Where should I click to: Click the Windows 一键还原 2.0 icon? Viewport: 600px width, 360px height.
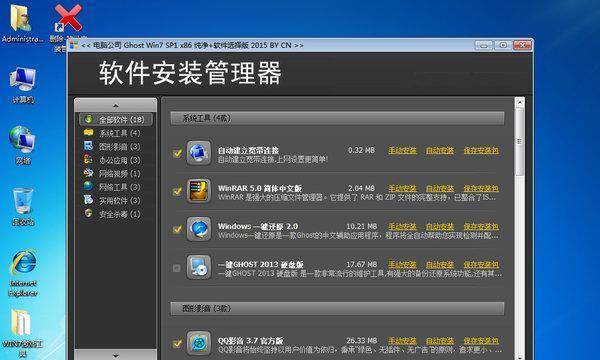(199, 229)
